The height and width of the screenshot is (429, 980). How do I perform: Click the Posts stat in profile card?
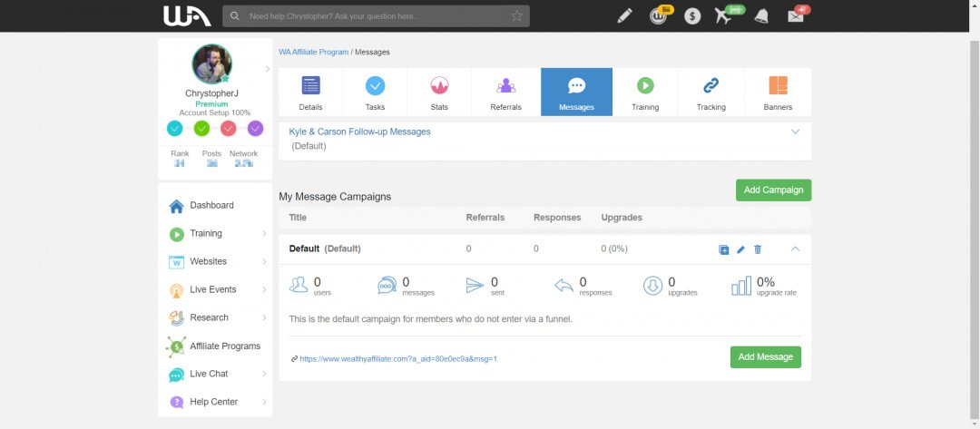pos(211,158)
